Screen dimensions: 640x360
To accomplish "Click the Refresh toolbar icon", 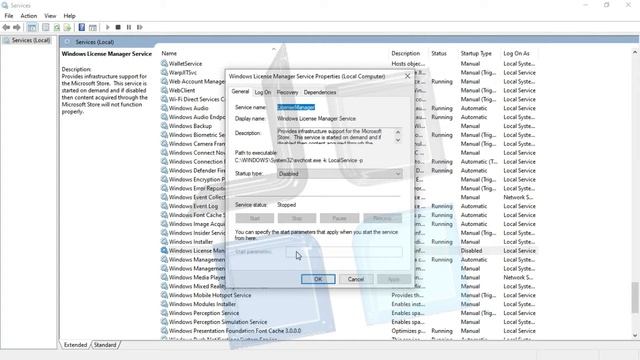I will [x=57, y=27].
